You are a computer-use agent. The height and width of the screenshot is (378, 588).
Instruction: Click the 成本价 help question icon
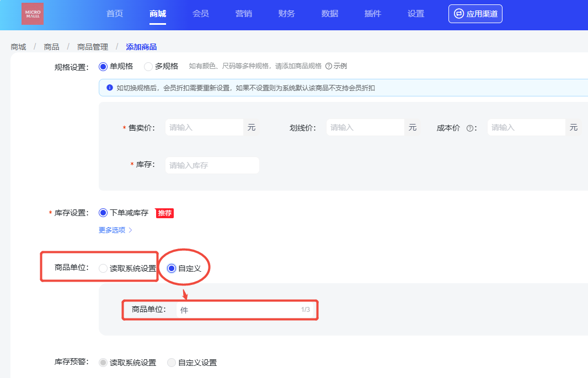470,128
